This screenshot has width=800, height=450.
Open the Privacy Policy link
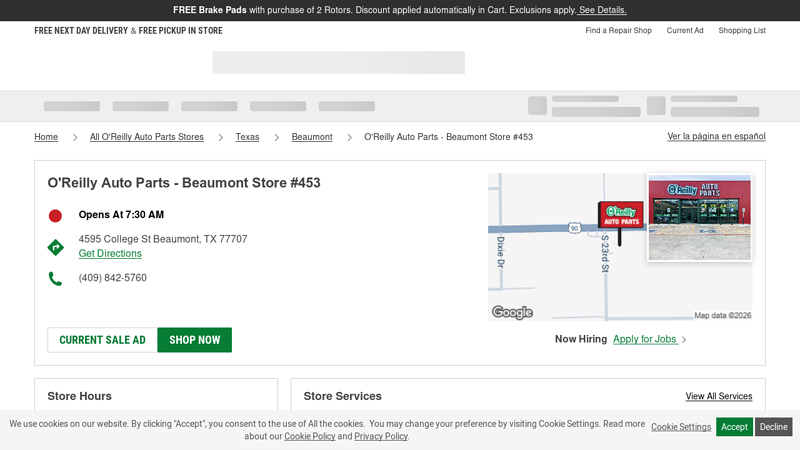(381, 436)
